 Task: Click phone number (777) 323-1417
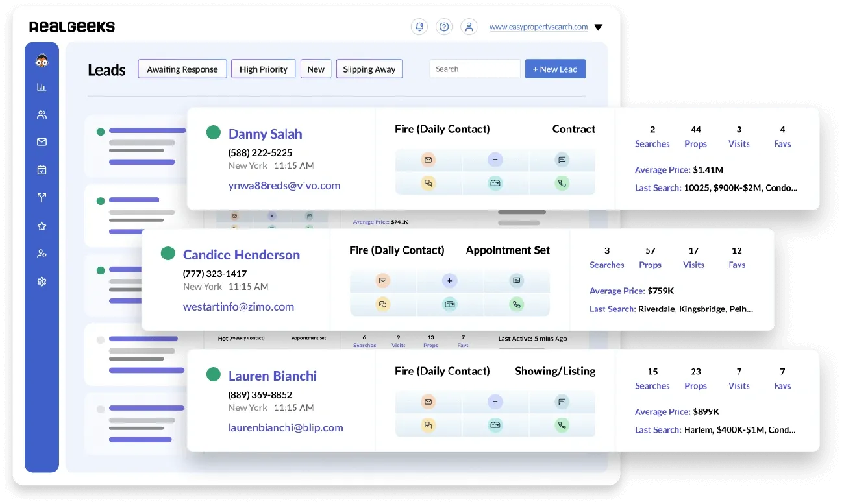click(215, 274)
